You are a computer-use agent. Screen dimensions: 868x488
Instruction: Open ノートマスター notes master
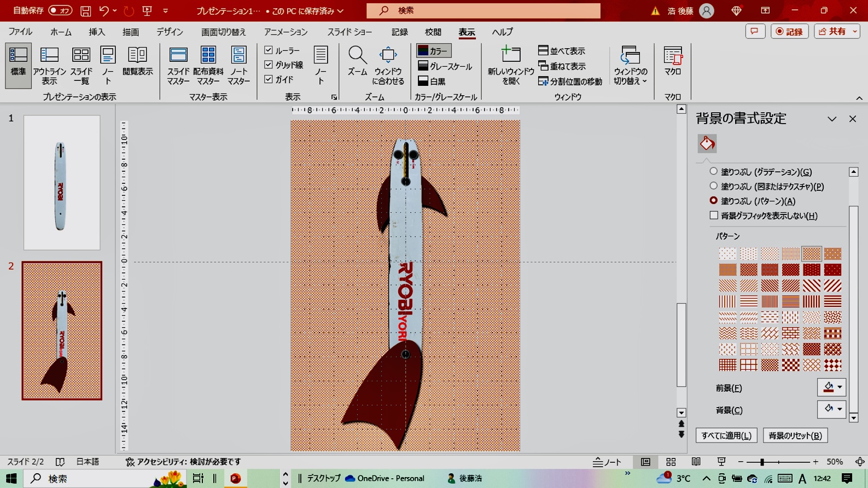tap(239, 65)
